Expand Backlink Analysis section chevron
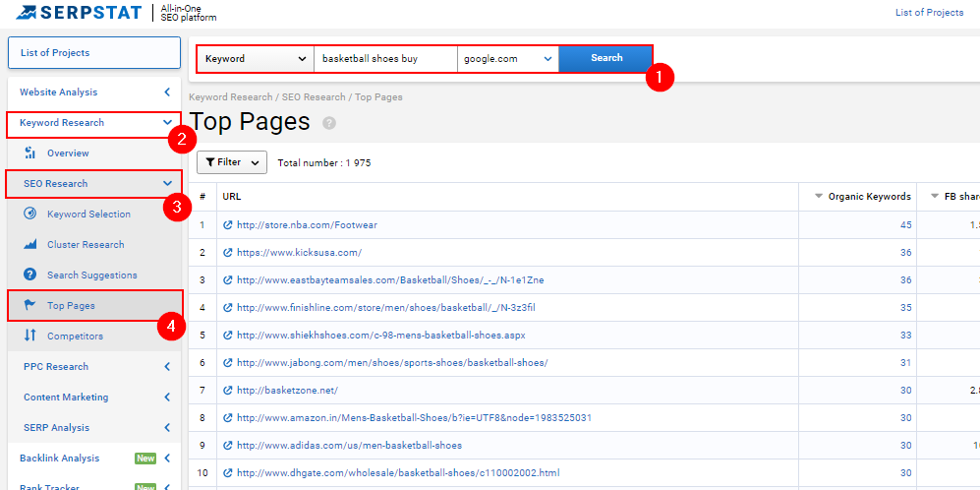This screenshot has width=980, height=490. pos(167,459)
